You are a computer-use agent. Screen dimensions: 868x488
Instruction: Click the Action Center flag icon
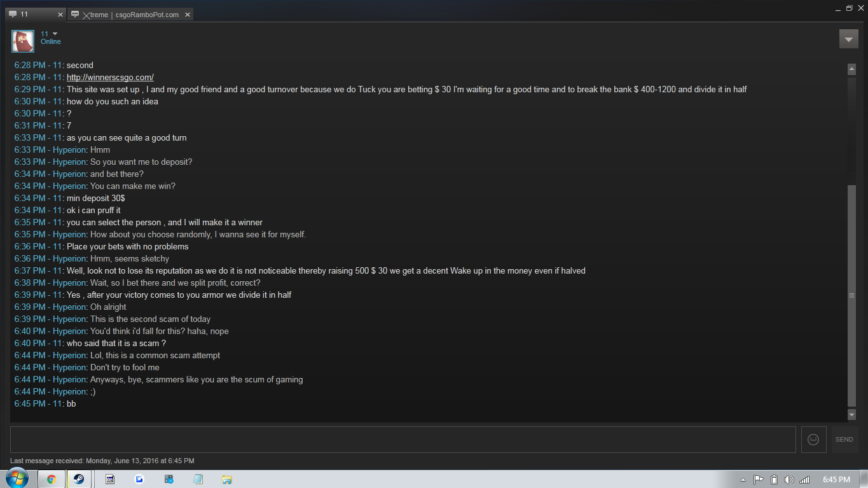click(759, 480)
